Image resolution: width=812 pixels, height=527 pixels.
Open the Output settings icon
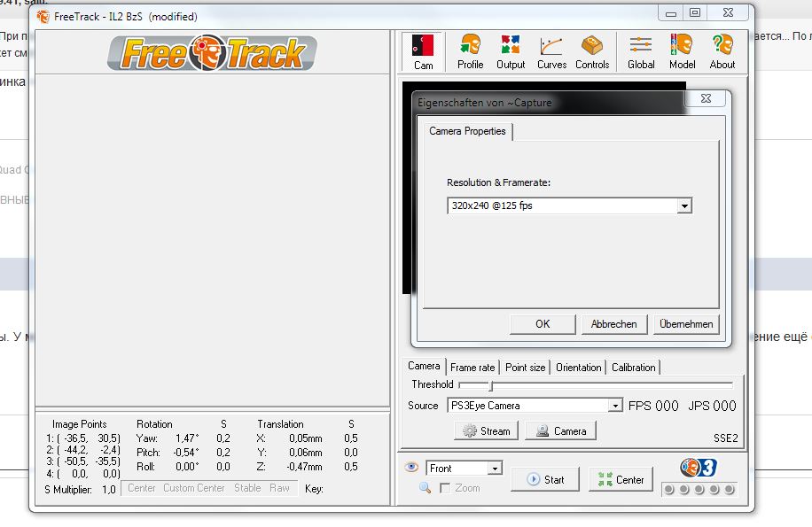click(x=511, y=51)
